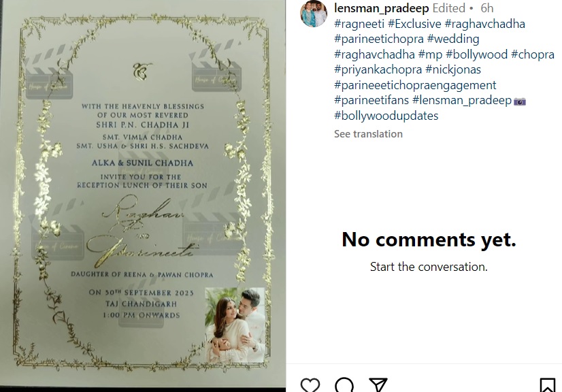Open lensman_pradeep username link
This screenshot has height=392, width=562.
[x=381, y=8]
